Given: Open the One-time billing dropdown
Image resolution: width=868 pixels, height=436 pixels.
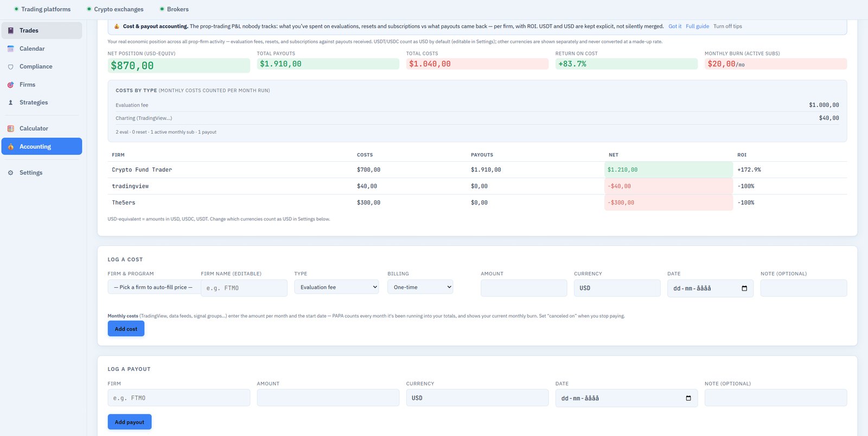Looking at the screenshot, I should coord(420,287).
